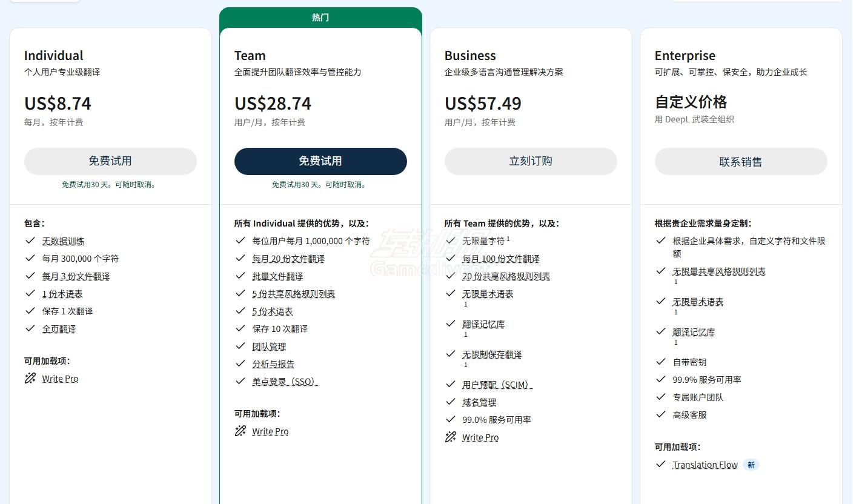Open the 用户预配（SCIM）link
Image resolution: width=862 pixels, height=504 pixels.
(x=497, y=385)
